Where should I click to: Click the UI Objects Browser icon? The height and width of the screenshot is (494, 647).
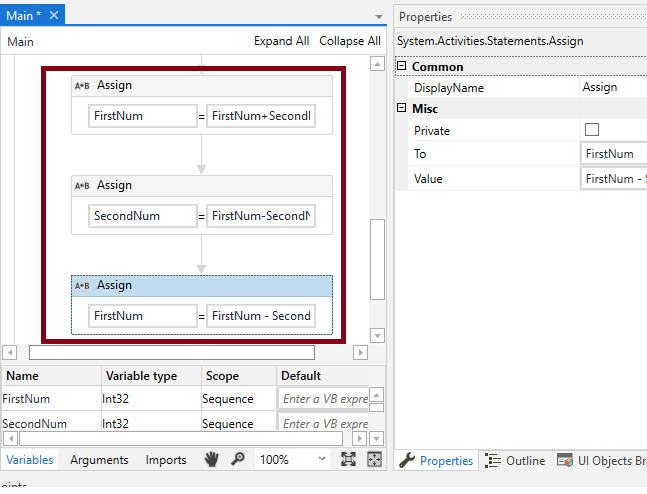coord(566,461)
